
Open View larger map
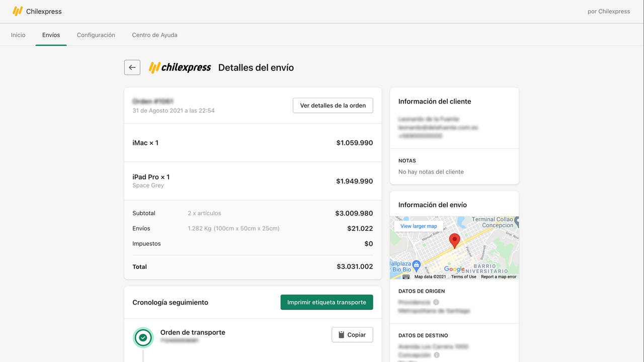point(419,226)
